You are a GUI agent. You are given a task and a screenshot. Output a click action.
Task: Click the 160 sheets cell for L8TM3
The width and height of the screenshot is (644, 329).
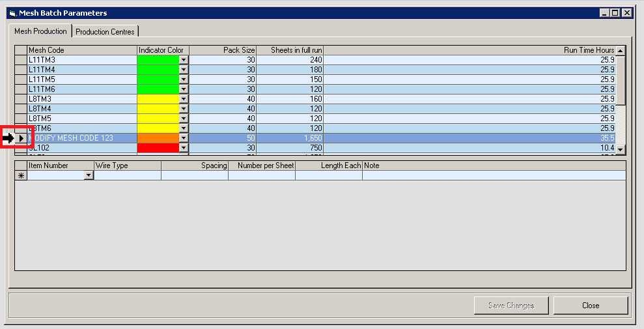290,99
